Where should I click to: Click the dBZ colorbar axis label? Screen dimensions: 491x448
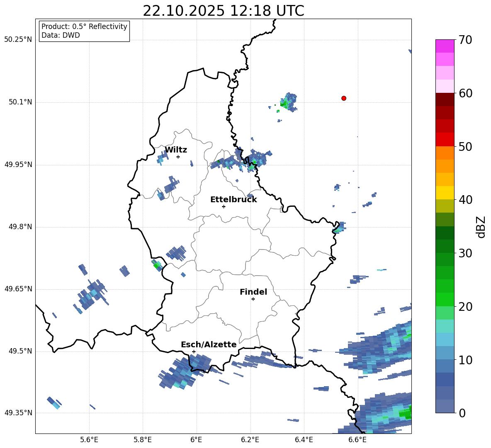point(481,227)
